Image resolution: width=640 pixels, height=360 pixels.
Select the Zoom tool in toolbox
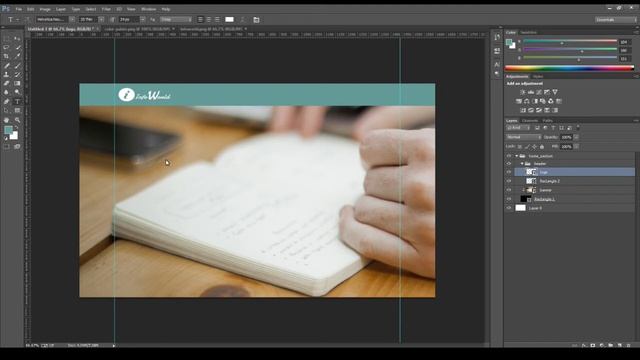tap(18, 120)
